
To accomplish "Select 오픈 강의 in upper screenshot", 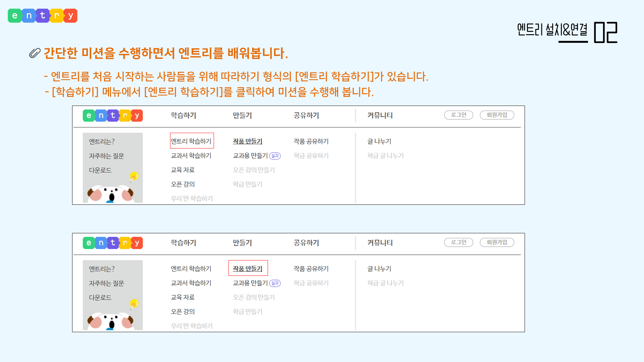I will point(183,184).
